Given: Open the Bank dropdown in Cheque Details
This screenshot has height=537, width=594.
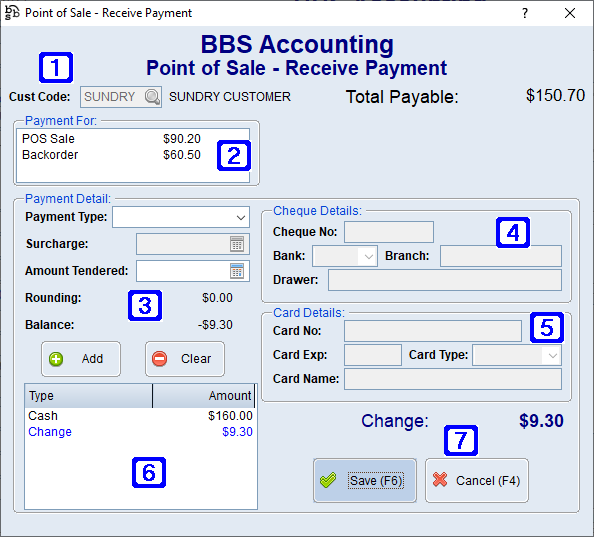Looking at the screenshot, I should pyautogui.click(x=369, y=256).
